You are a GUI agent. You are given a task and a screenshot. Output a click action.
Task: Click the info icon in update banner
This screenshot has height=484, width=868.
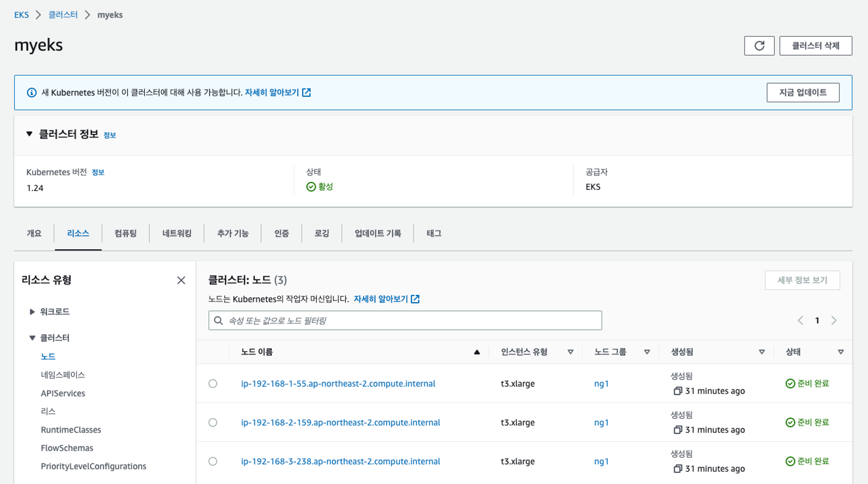click(x=32, y=92)
